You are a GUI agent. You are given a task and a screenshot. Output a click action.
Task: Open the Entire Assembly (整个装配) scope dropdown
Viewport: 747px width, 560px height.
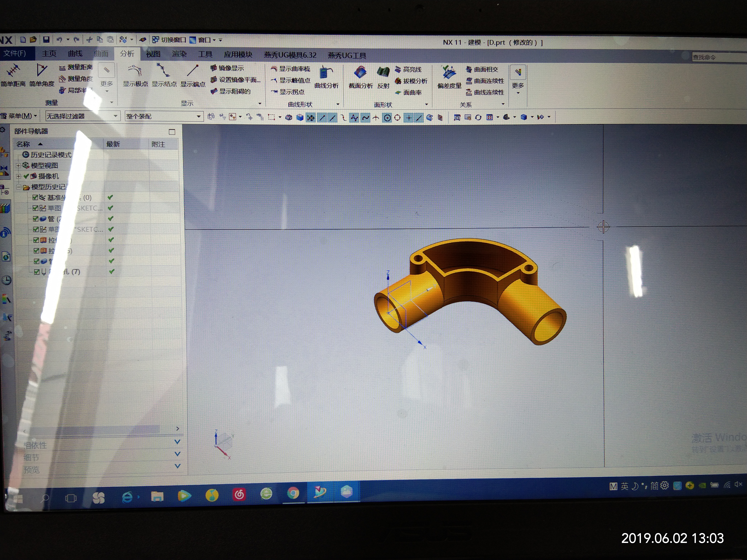(199, 116)
